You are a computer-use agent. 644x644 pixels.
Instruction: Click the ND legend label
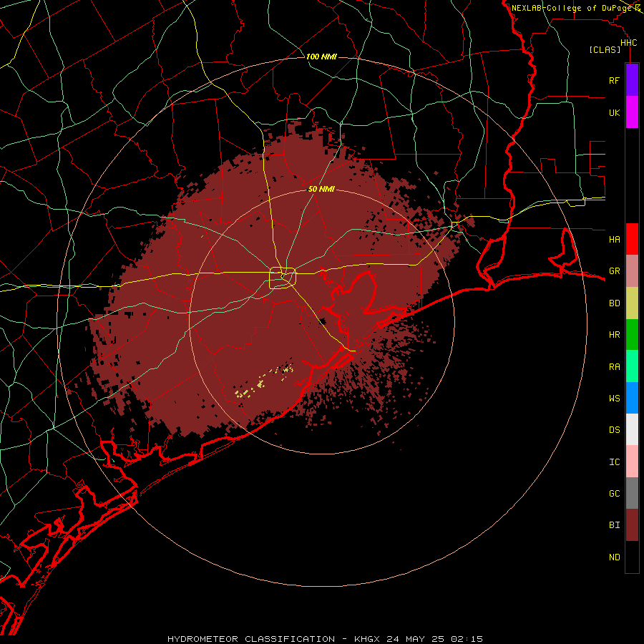(x=614, y=557)
